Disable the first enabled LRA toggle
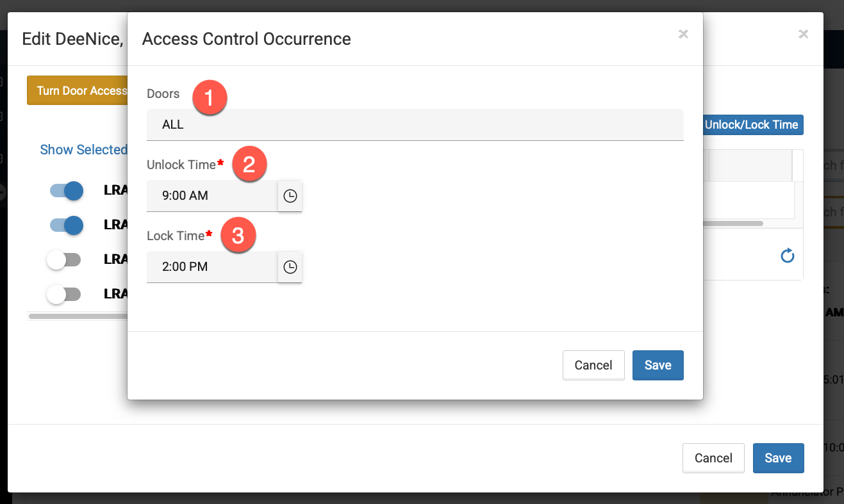Screen dimensions: 844x504 (66, 190)
